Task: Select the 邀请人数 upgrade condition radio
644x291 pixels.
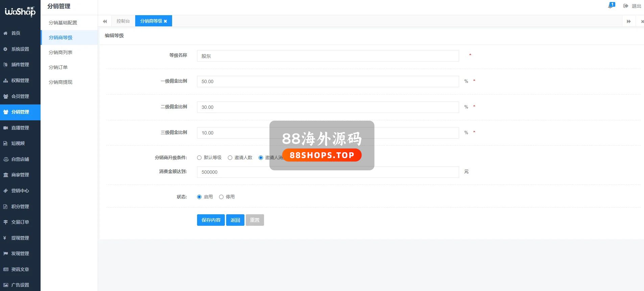Action: [x=230, y=158]
